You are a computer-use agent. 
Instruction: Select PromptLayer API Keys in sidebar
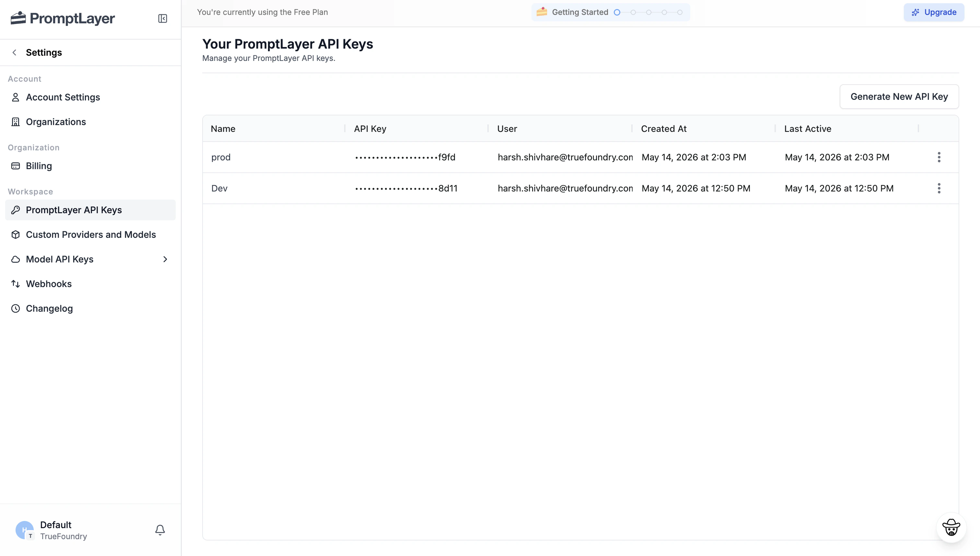[x=90, y=210]
